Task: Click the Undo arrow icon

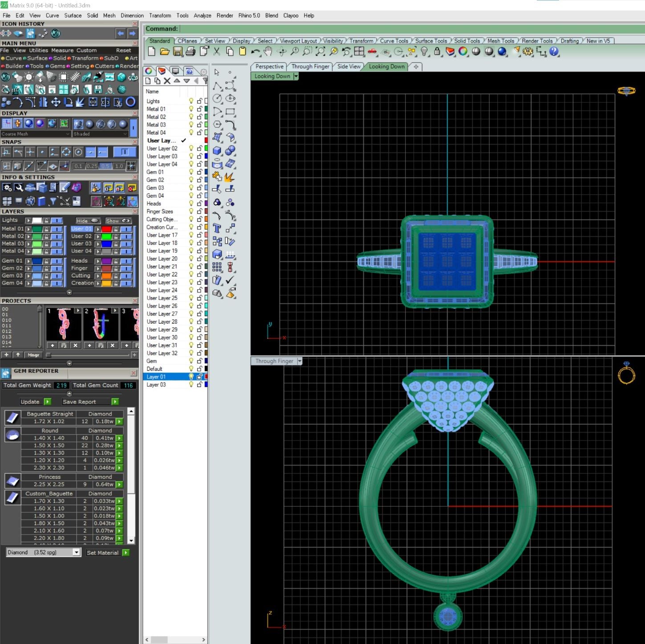Action: (255, 51)
